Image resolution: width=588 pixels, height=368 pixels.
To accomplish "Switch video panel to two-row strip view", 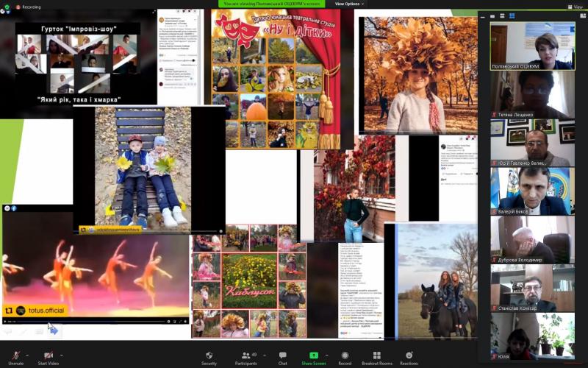I will pos(502,16).
